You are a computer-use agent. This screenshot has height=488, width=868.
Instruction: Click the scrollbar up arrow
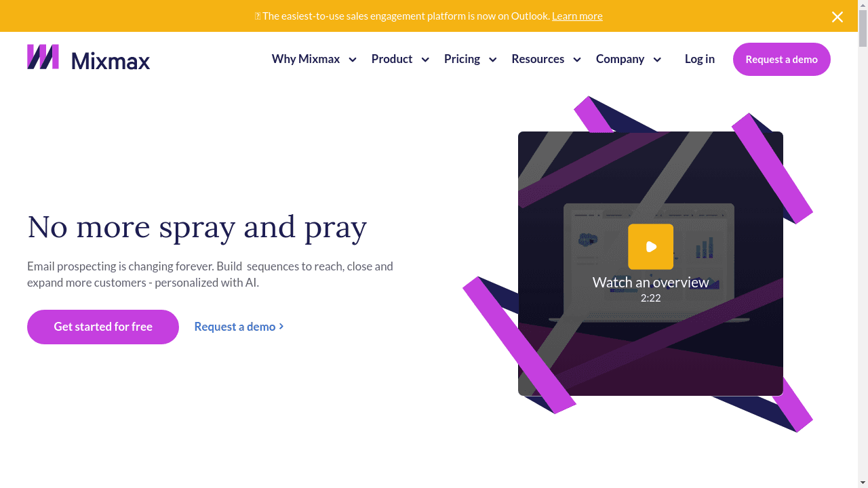coord(863,5)
